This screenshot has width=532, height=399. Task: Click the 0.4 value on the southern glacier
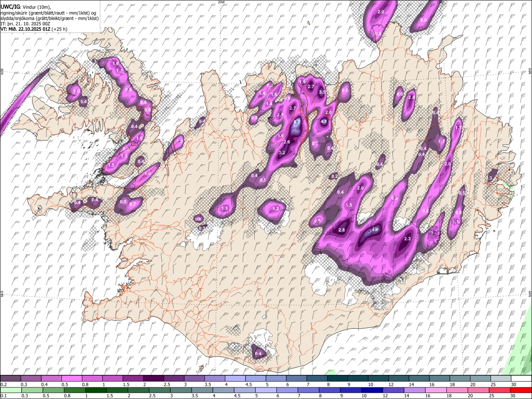259,354
